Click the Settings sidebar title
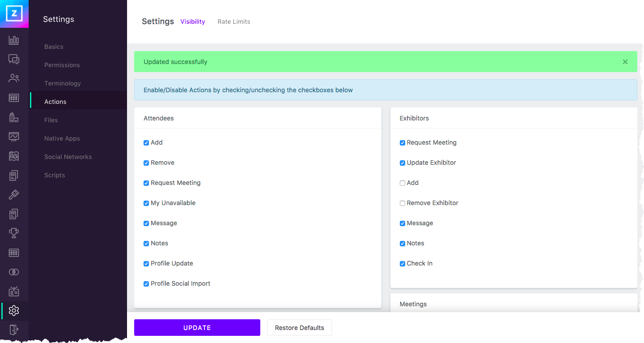644x343 pixels. 59,19
